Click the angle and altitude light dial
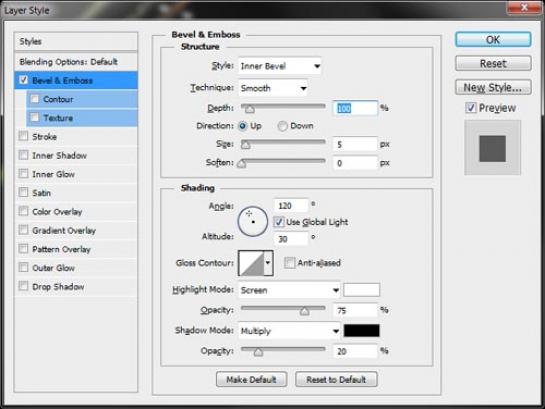The width and height of the screenshot is (545, 409). coord(253,222)
